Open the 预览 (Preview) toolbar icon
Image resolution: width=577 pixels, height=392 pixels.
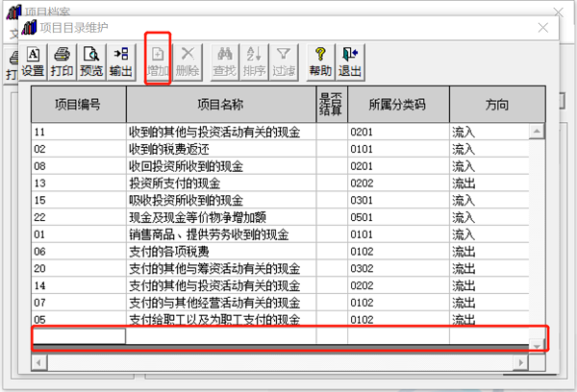point(91,61)
